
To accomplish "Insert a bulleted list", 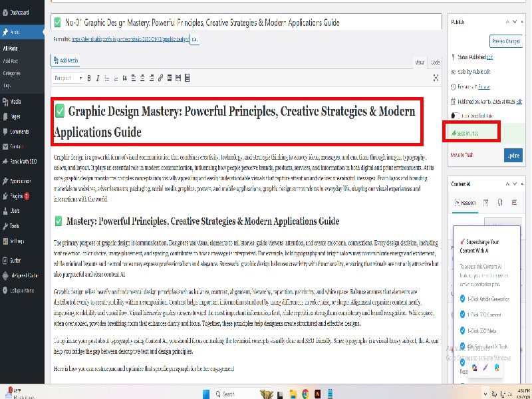I will 107,78.
